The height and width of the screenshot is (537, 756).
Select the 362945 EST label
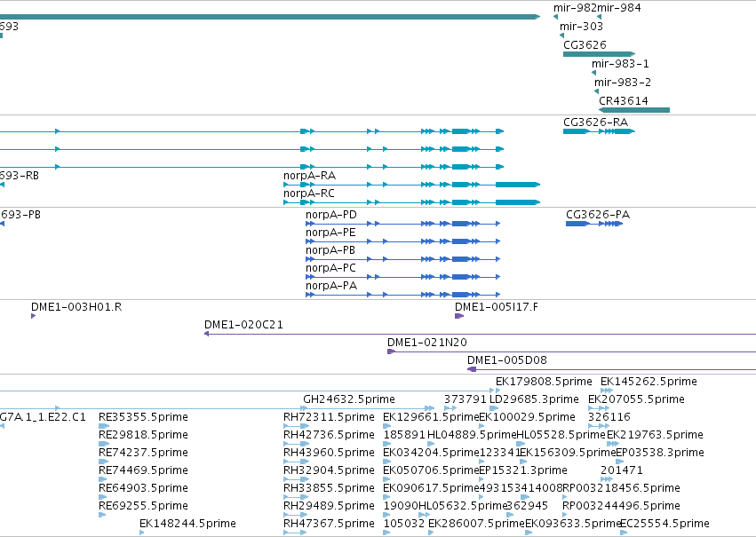(527, 507)
